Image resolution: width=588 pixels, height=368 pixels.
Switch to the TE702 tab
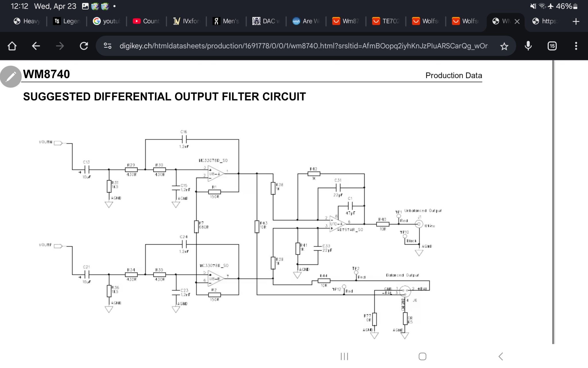[x=386, y=21]
